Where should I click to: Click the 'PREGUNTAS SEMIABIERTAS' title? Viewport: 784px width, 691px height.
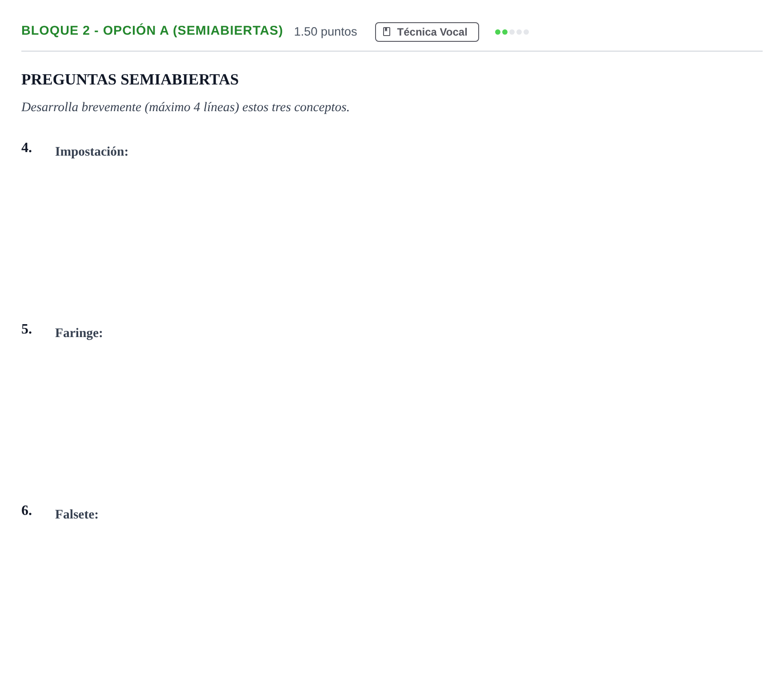coord(130,80)
